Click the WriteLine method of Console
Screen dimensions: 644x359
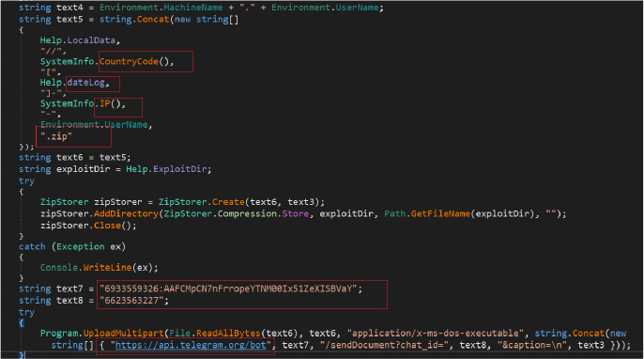107,268
